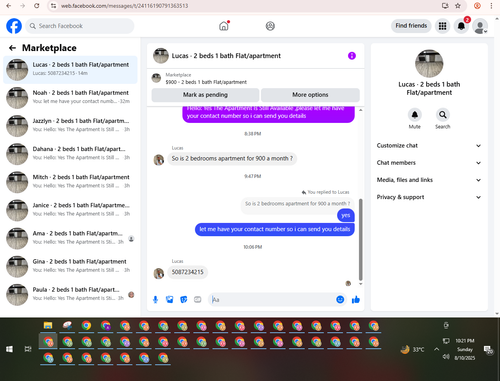500x381 pixels.
Task: Open Mitch conversation in the chat list
Action: (x=70, y=182)
